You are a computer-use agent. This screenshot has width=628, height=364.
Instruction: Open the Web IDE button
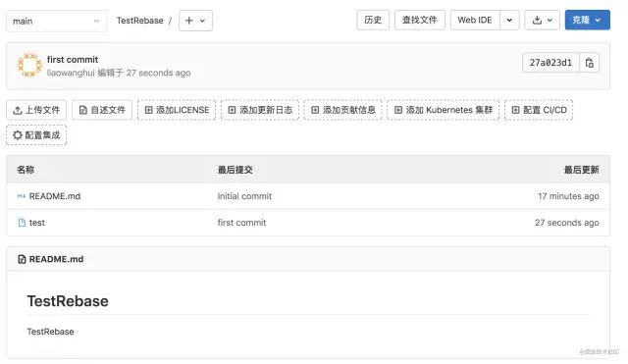point(475,20)
